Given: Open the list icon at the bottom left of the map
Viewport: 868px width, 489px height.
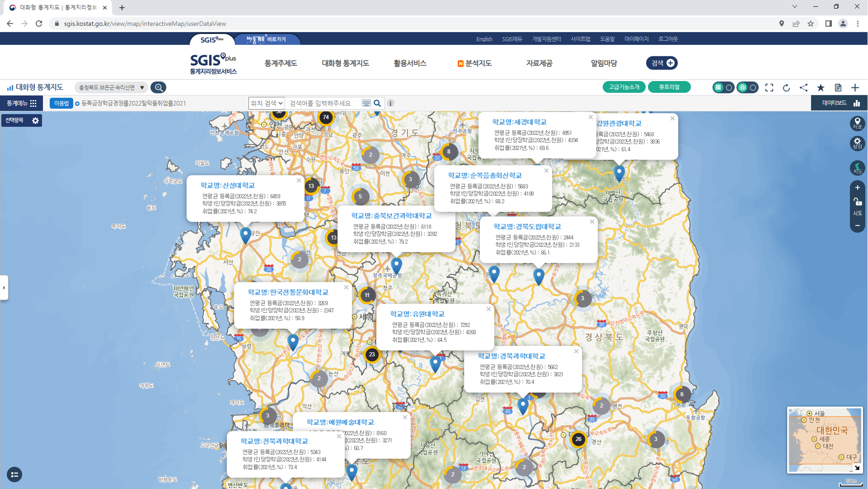Looking at the screenshot, I should (15, 474).
